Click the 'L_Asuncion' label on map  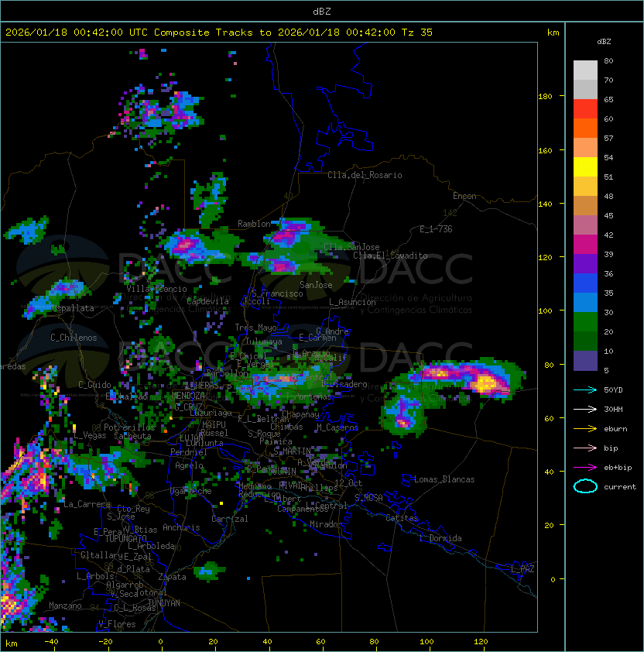[352, 302]
